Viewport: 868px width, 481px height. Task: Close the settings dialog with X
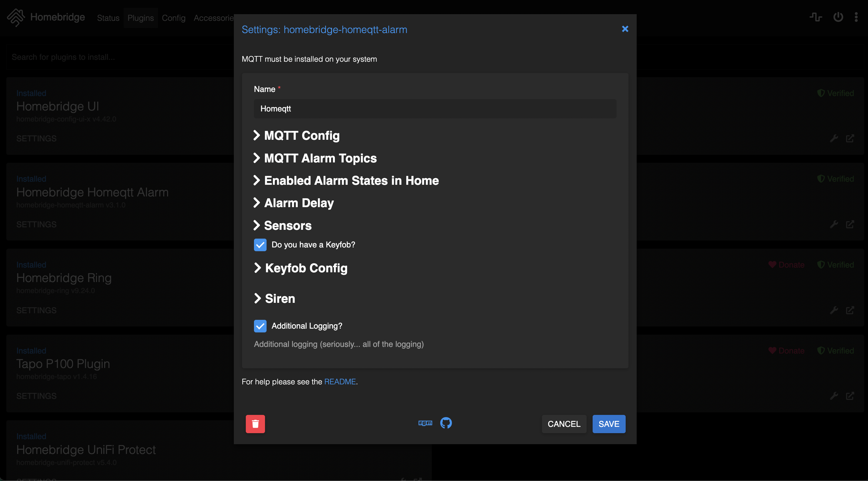click(625, 29)
